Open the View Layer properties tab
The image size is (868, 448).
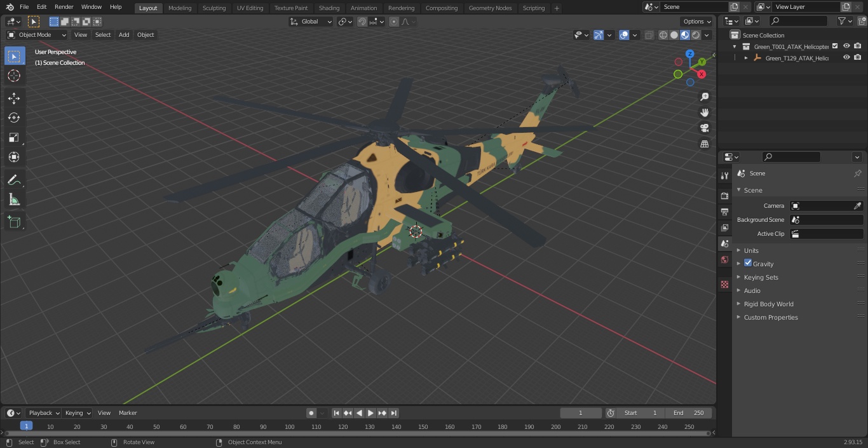[724, 227]
